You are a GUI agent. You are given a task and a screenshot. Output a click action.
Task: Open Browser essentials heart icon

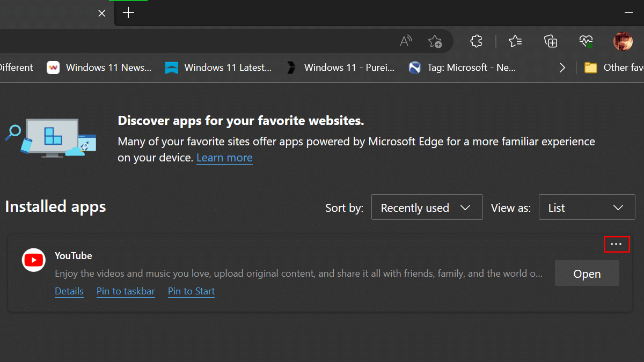(x=586, y=41)
